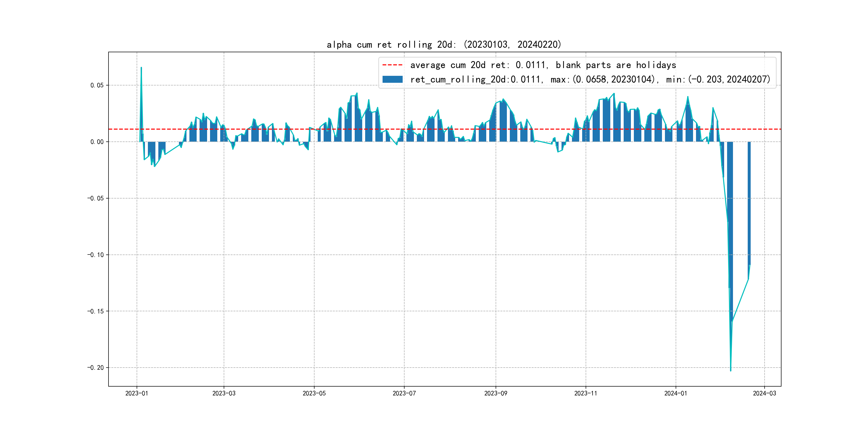Image resolution: width=868 pixels, height=434 pixels.
Task: Click the 2023-05 x-axis tick label
Action: (x=314, y=393)
